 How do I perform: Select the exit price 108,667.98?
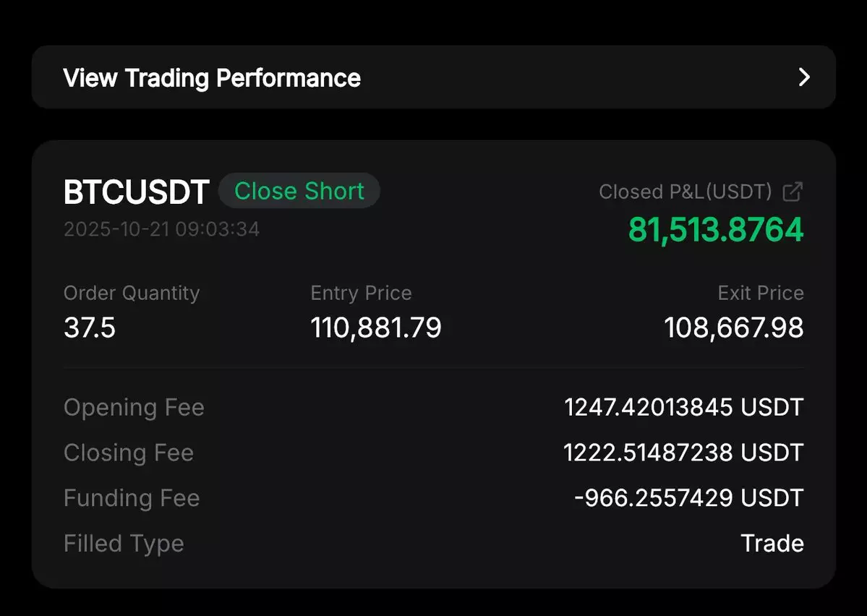[x=734, y=328]
